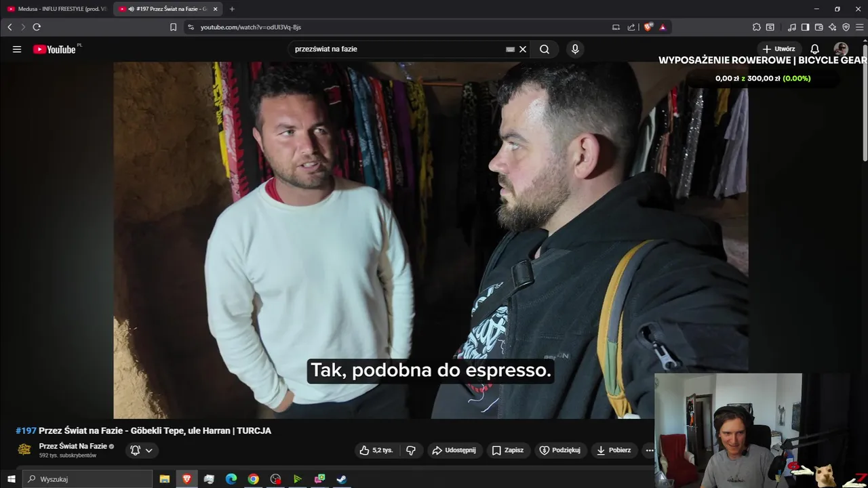Open the more actions three-dot menu
This screenshot has height=488, width=868.
pos(650,450)
